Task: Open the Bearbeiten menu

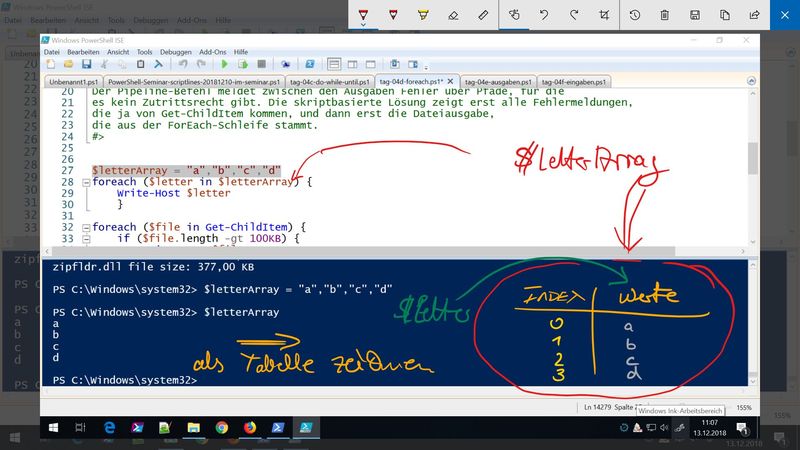Action: coord(83,52)
